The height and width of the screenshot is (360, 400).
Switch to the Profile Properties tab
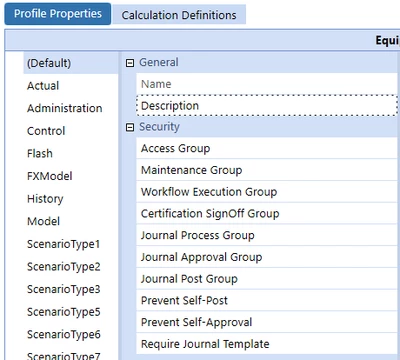click(x=58, y=14)
